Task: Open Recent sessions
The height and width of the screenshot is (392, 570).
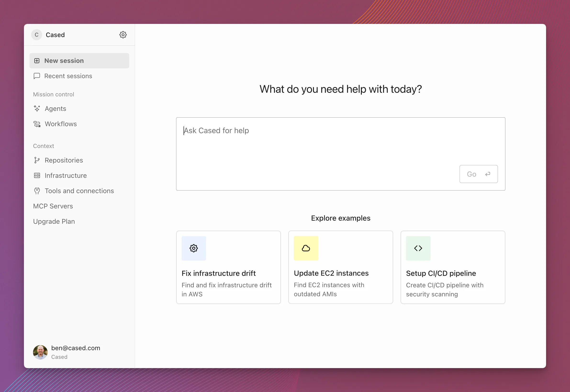Action: tap(79, 76)
